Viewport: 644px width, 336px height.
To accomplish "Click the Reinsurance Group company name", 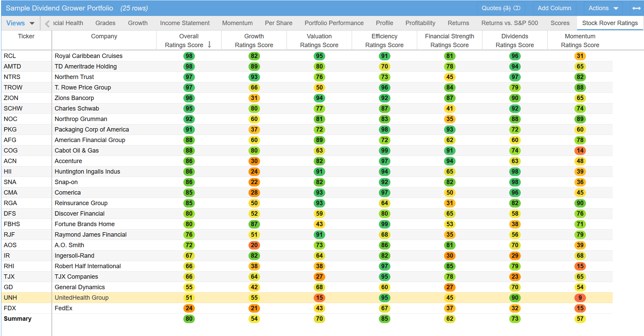I will [81, 203].
